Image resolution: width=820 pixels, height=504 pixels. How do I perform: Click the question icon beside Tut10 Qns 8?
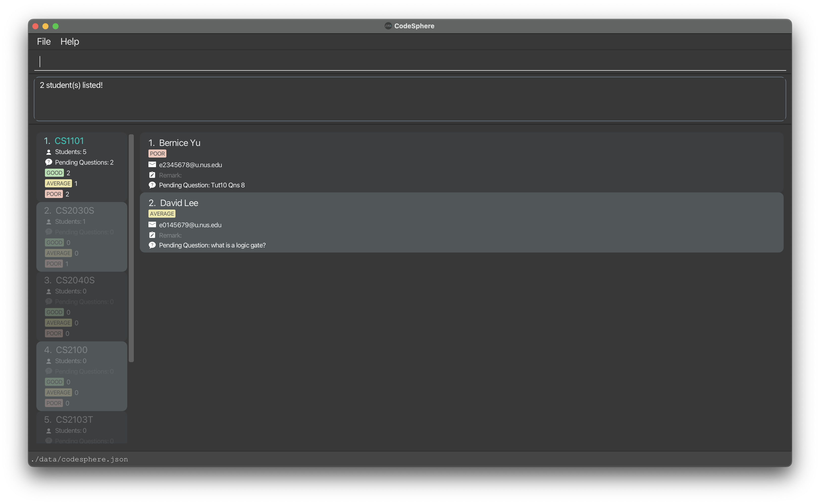pos(152,185)
